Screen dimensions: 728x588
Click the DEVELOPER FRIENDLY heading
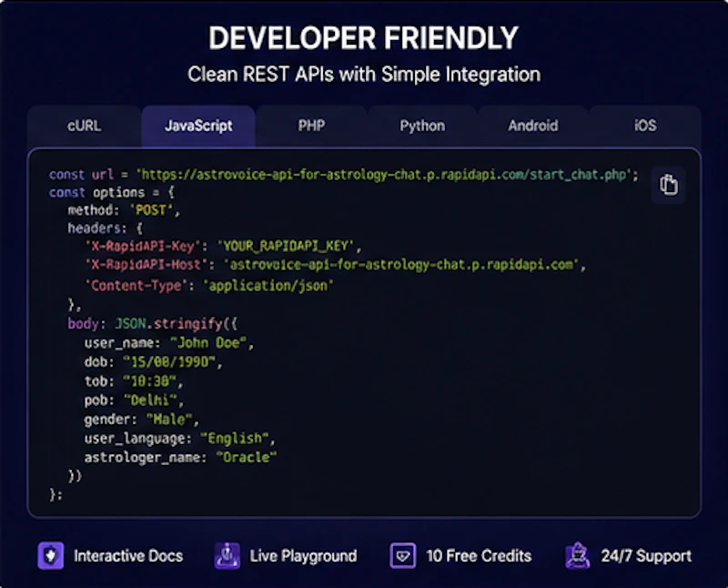pyautogui.click(x=363, y=37)
